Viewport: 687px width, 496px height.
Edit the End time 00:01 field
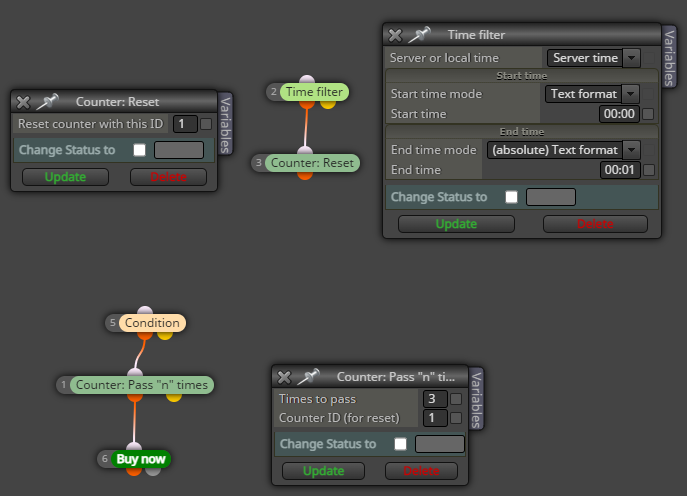(x=620, y=170)
